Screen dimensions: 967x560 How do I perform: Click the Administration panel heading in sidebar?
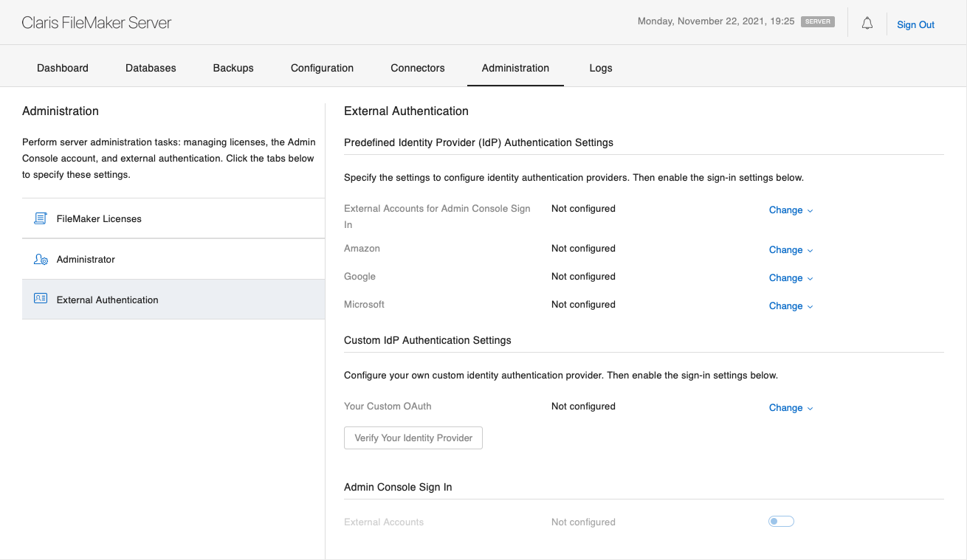pyautogui.click(x=61, y=111)
